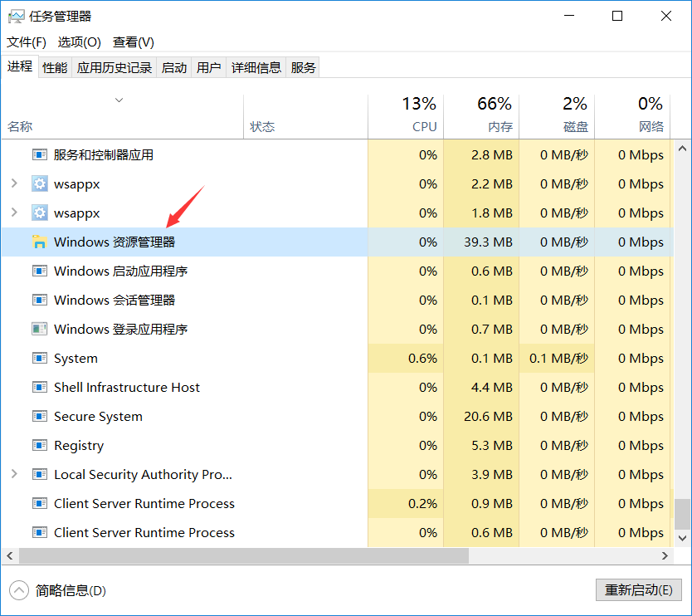Click the Registry process icon

coord(40,445)
